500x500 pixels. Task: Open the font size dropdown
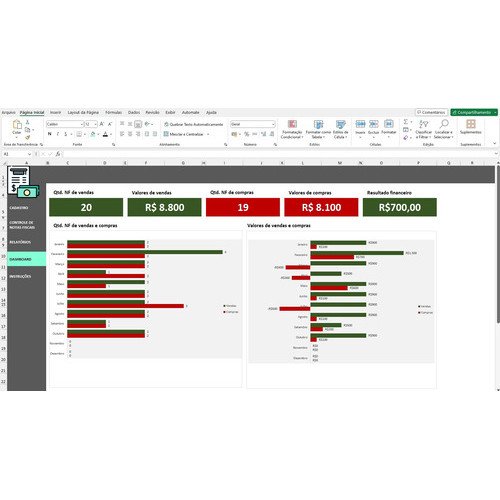coord(95,124)
